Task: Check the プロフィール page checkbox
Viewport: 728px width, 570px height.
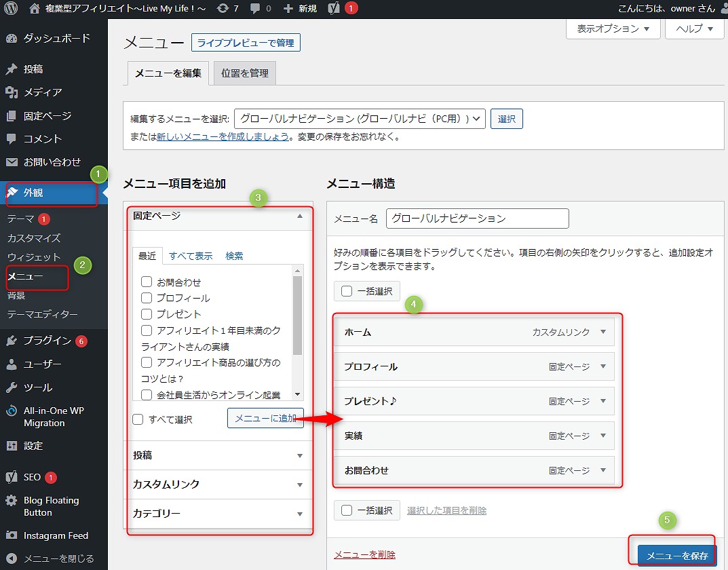Action: pyautogui.click(x=147, y=298)
